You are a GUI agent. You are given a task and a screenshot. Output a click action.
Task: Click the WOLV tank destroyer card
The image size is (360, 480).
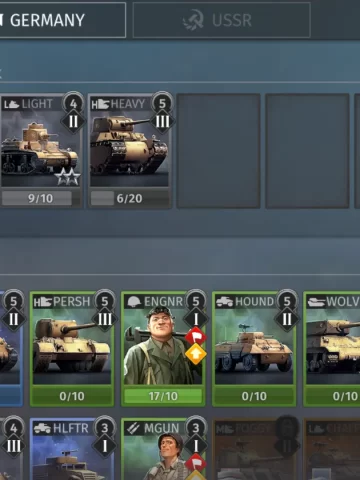pos(332,349)
